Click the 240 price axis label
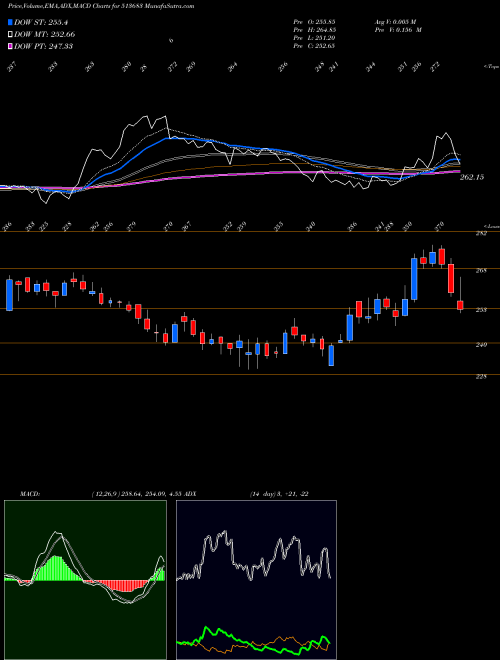Viewport: 500px width, 660px height. tap(481, 345)
